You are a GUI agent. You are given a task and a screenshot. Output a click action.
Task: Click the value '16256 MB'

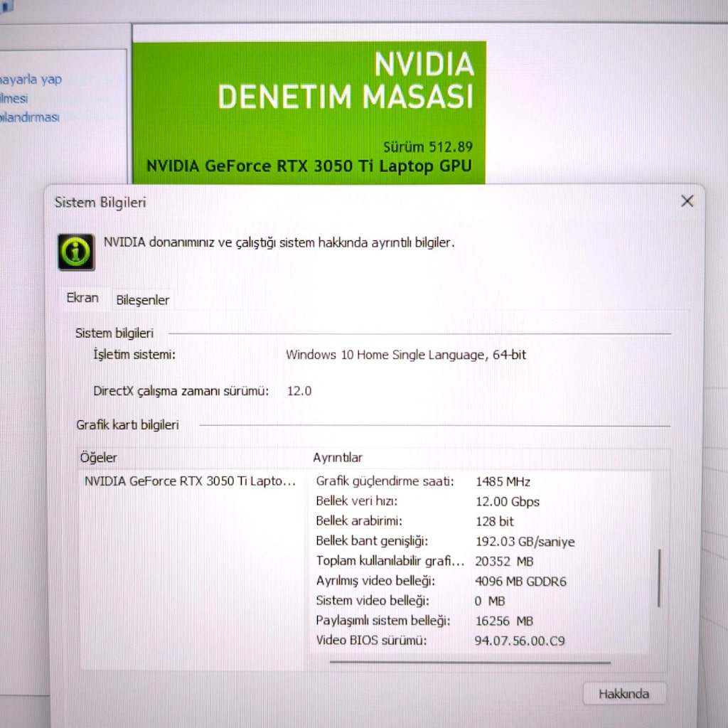(x=504, y=621)
